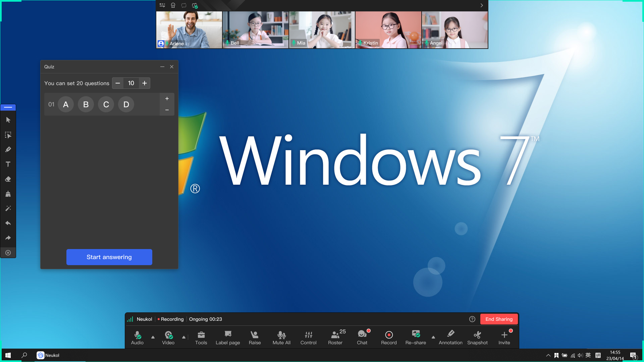Toggle the Record button
644x362 pixels.
(389, 337)
